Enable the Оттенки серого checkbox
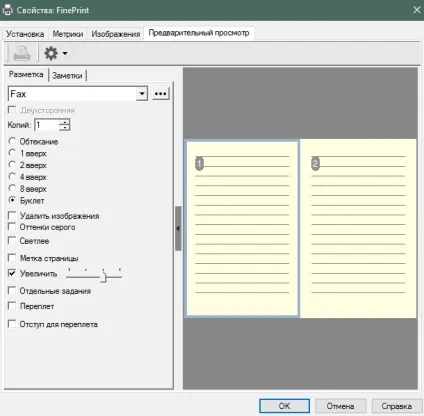The height and width of the screenshot is (416, 424). [x=12, y=227]
